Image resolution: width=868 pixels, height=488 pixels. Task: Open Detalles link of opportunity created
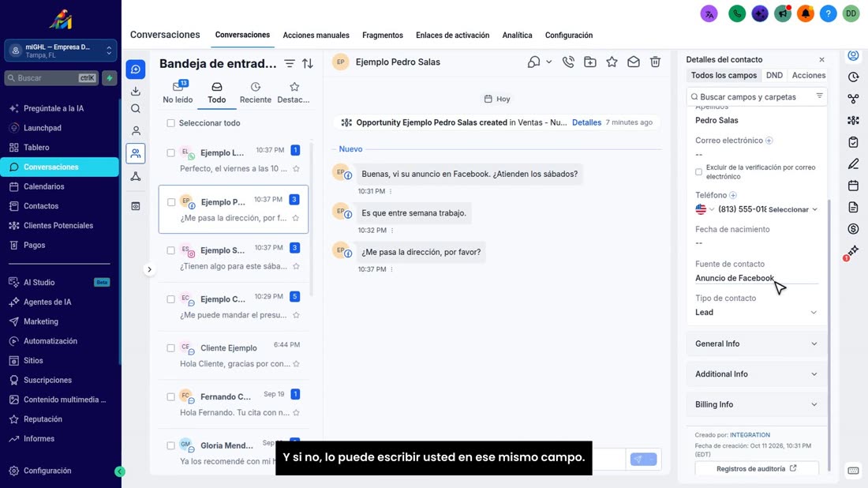(x=586, y=122)
